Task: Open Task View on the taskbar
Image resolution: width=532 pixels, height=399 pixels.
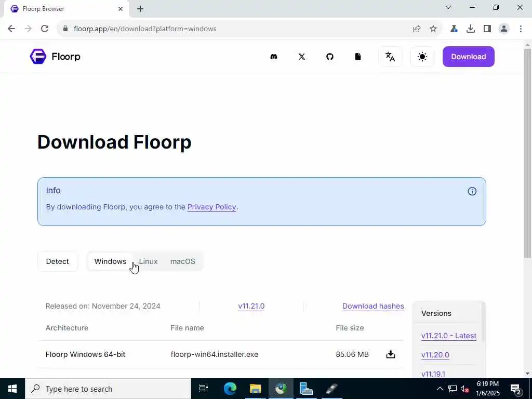Action: point(204,389)
